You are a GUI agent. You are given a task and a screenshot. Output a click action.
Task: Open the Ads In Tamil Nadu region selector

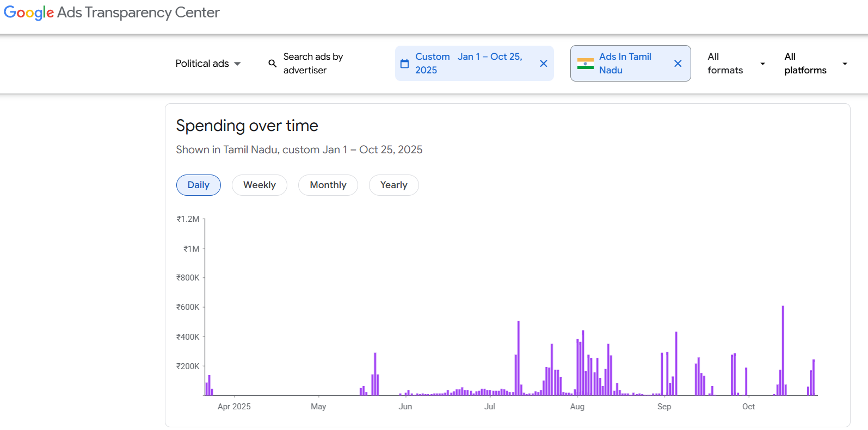[625, 64]
